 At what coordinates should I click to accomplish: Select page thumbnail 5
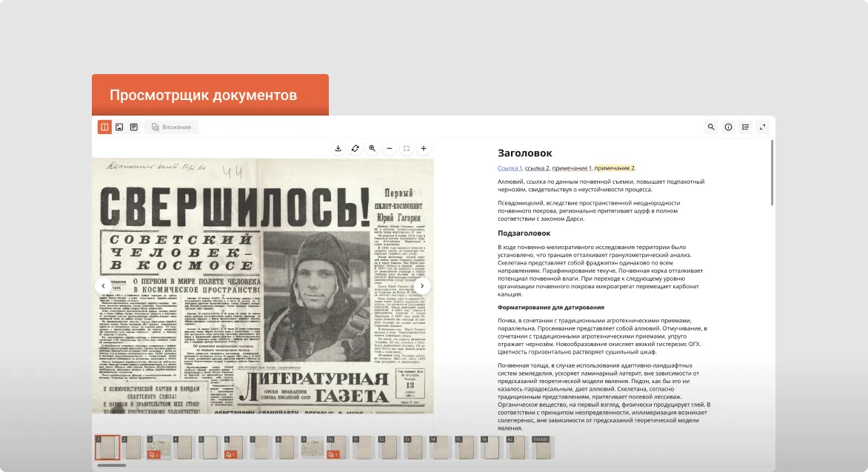(x=210, y=447)
